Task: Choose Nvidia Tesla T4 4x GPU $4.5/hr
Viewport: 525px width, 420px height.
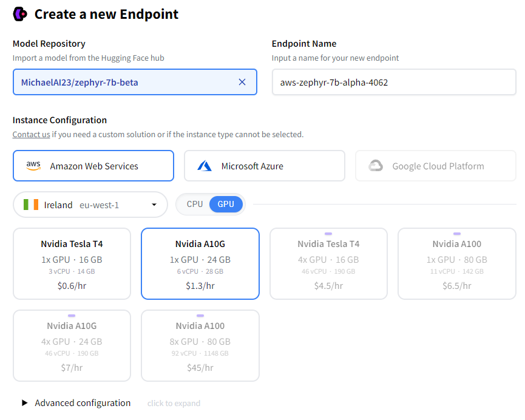Action: 328,263
